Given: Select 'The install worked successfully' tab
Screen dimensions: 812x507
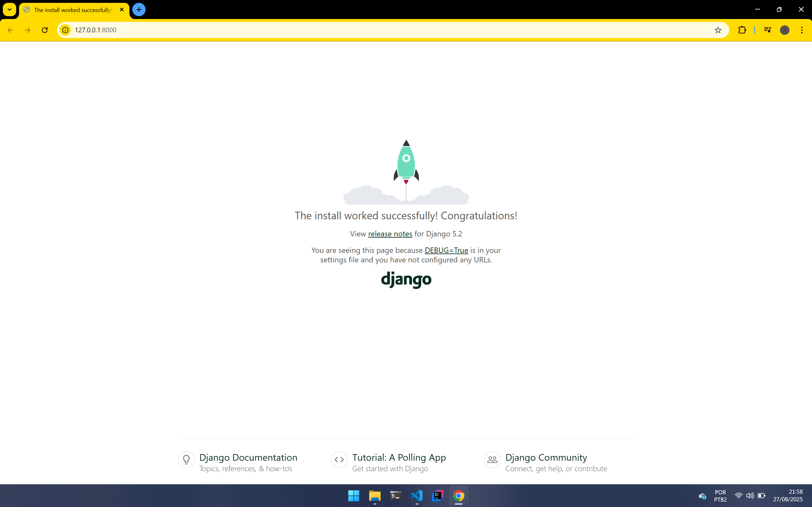Looking at the screenshot, I should tap(73, 10).
